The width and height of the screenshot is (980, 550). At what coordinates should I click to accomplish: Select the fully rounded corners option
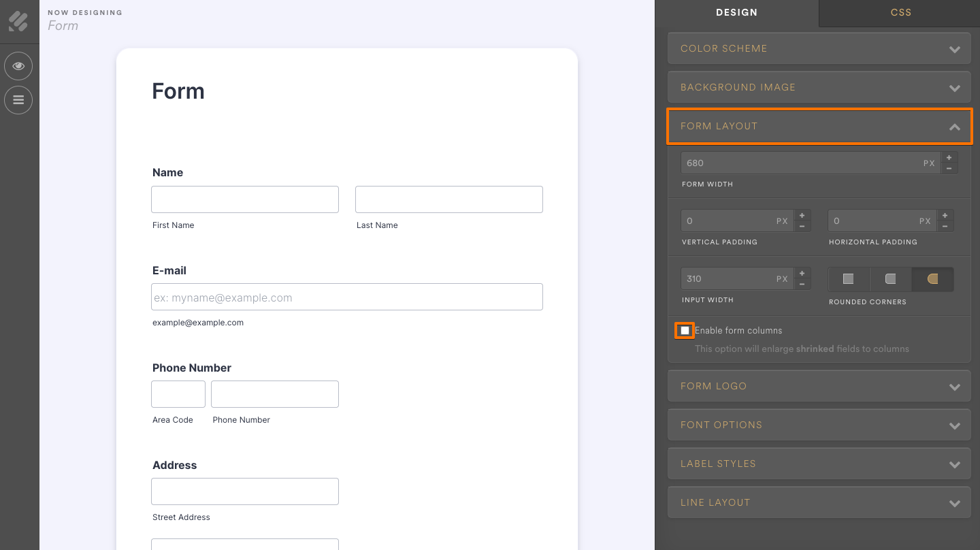coord(932,278)
